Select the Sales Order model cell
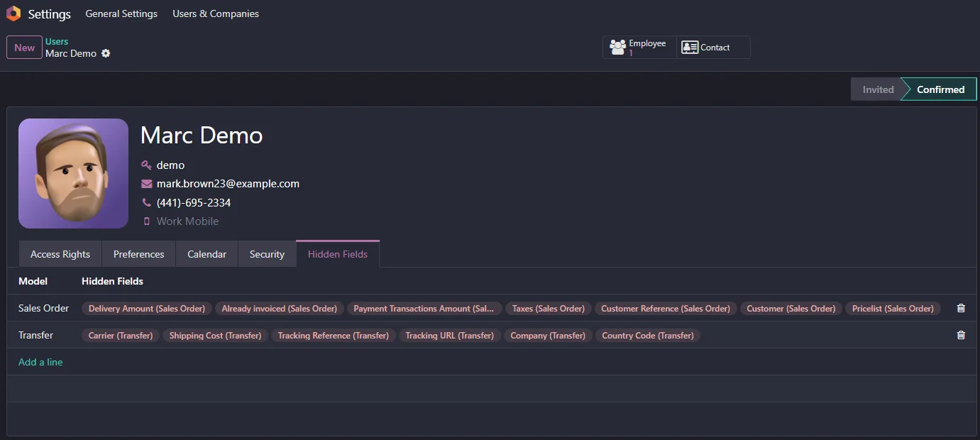Screen dimensions: 980x440 point(44,308)
